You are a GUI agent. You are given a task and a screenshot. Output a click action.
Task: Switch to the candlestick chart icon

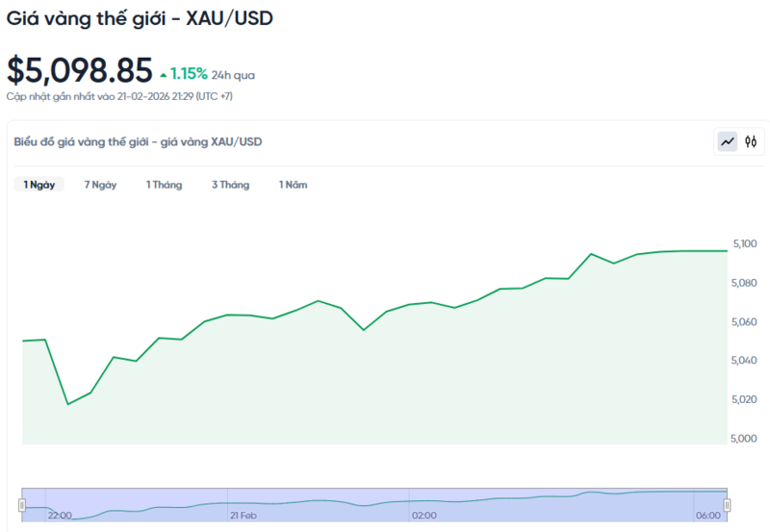coord(752,142)
